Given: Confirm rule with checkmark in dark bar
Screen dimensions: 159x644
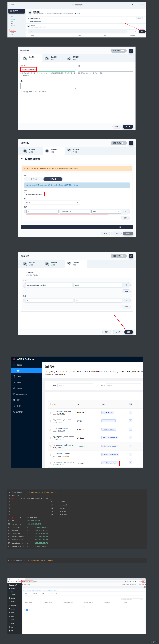Looking at the screenshot, I should (x=128, y=227).
